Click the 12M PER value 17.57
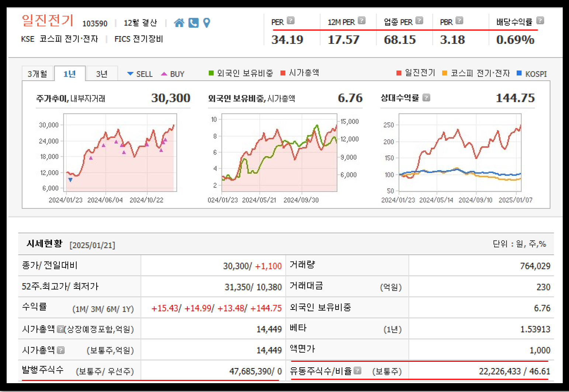Viewport: 569px width, 392px height. [x=343, y=40]
